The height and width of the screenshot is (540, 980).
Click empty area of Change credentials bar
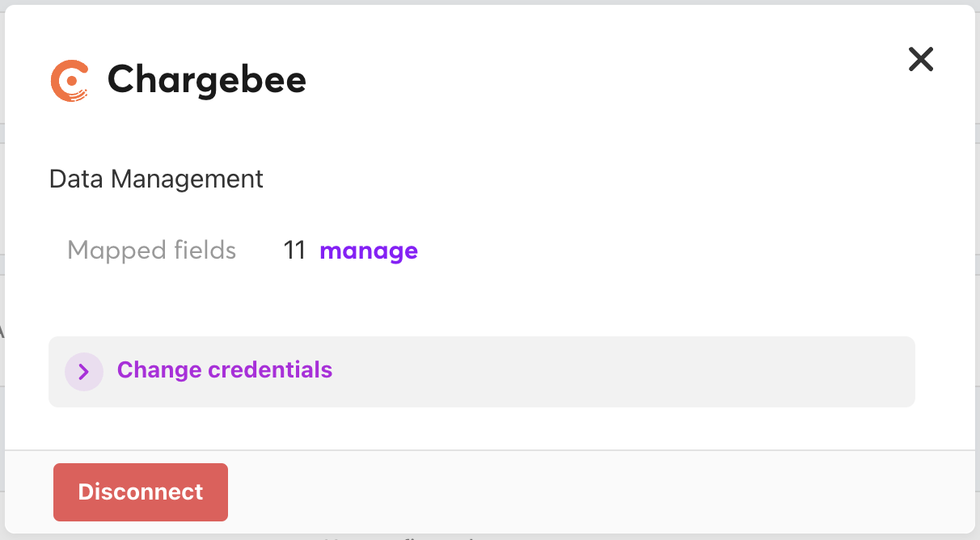point(606,372)
